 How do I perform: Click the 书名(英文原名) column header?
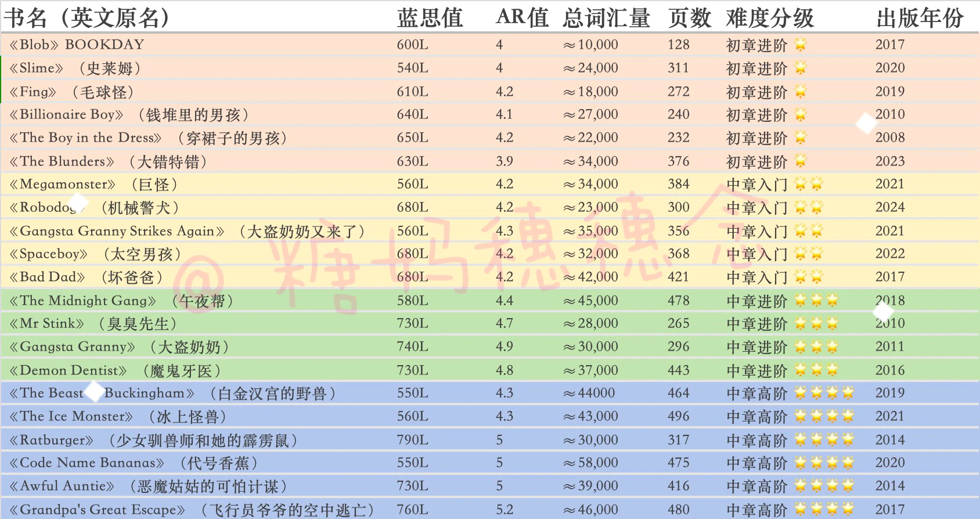point(87,17)
